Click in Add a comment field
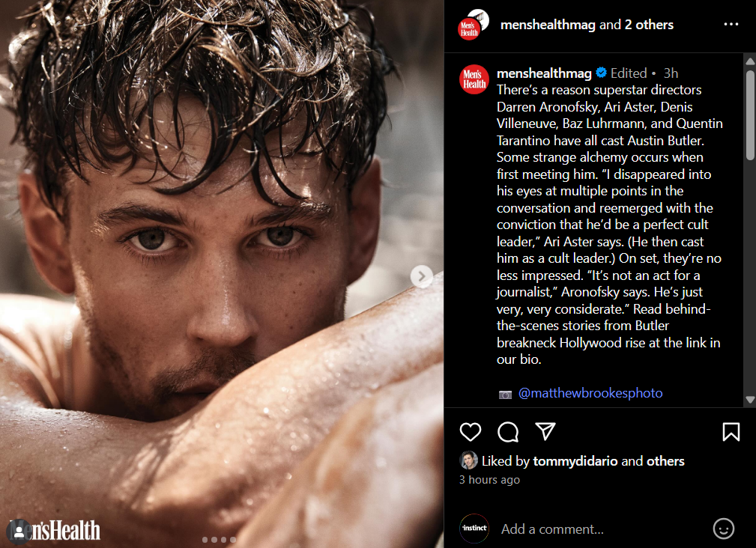Viewport: 756px width, 548px height. [602, 529]
